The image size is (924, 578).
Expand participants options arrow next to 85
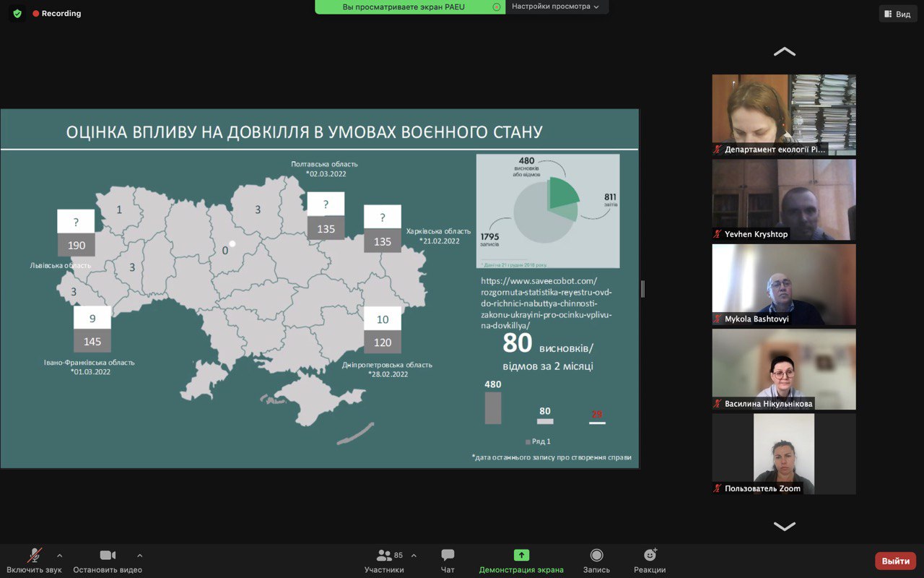click(x=414, y=556)
